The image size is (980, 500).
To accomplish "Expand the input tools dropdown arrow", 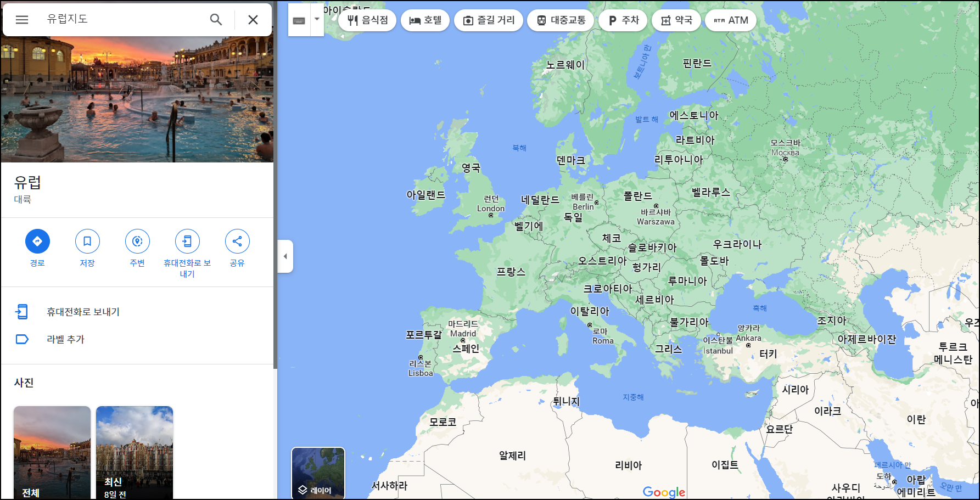I will (x=317, y=19).
